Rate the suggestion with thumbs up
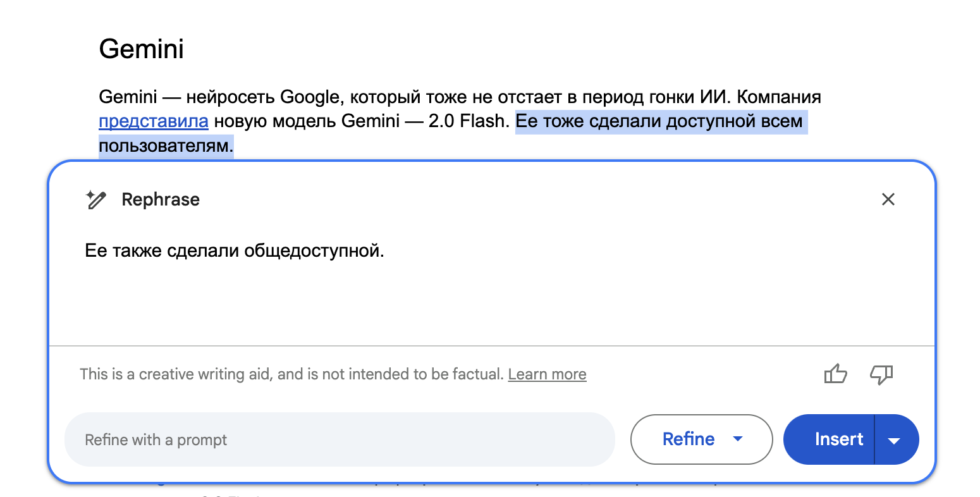Image resolution: width=980 pixels, height=497 pixels. tap(835, 374)
